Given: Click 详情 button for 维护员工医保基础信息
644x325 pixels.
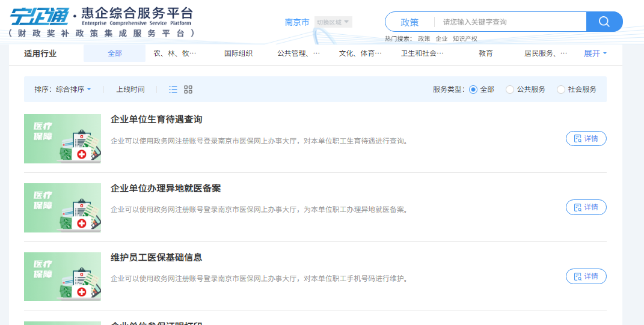Looking at the screenshot, I should tap(586, 276).
